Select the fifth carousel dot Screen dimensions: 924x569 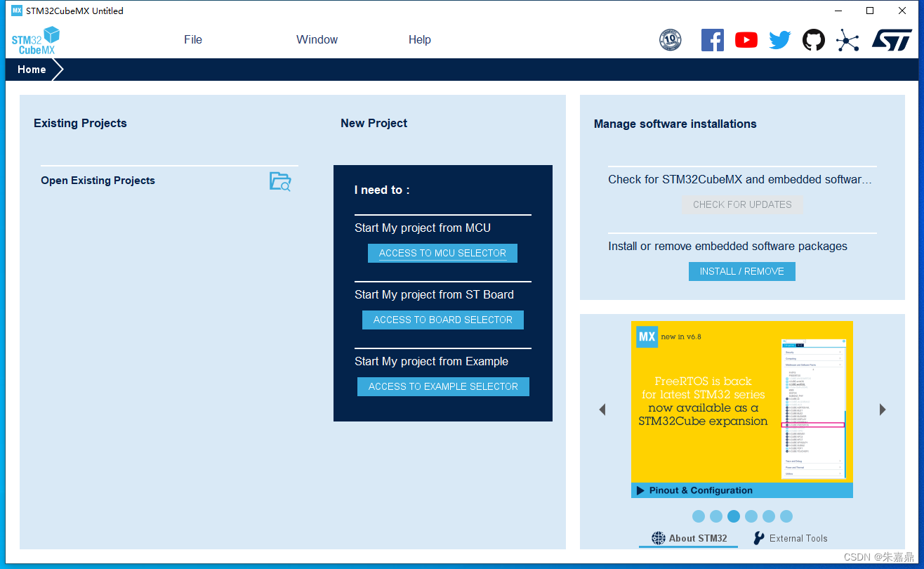point(769,516)
